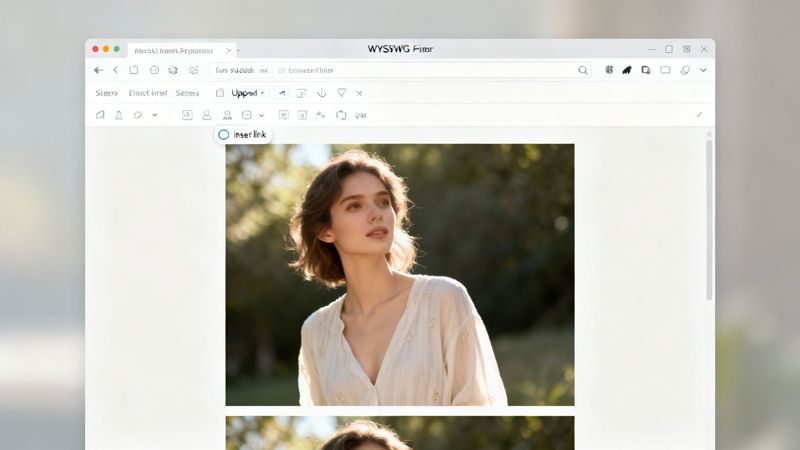
Task: Click the bell-shaped icon next to the building icon
Action: 118,115
